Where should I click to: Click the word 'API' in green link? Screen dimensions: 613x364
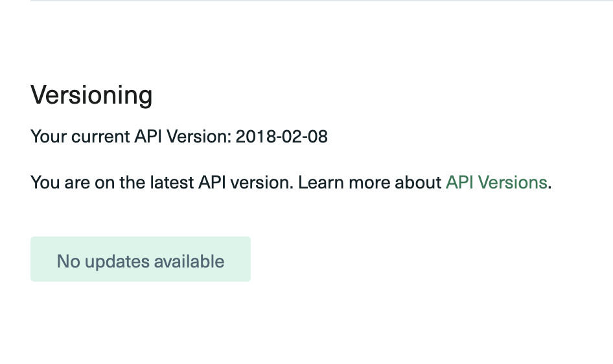(x=459, y=183)
